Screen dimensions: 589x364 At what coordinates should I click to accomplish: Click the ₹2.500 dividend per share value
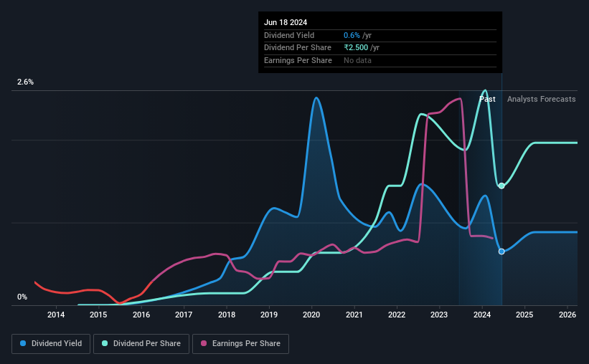pos(356,48)
